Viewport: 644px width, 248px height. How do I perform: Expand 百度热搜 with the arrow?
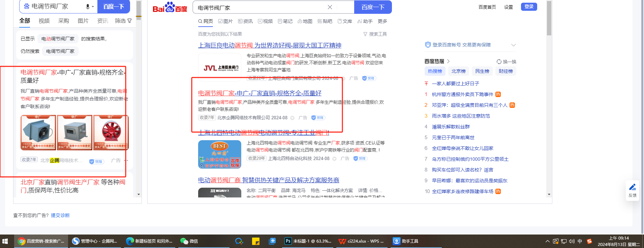click(449, 61)
